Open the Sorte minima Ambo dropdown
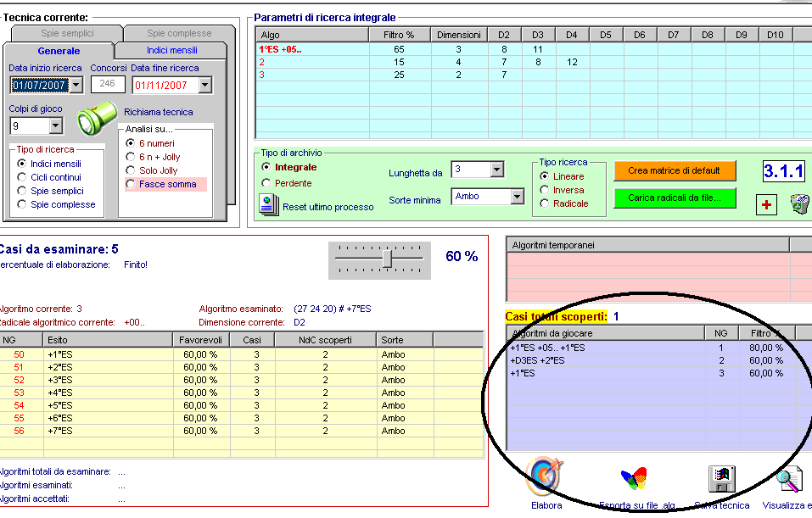The width and height of the screenshot is (812, 518). coord(517,197)
